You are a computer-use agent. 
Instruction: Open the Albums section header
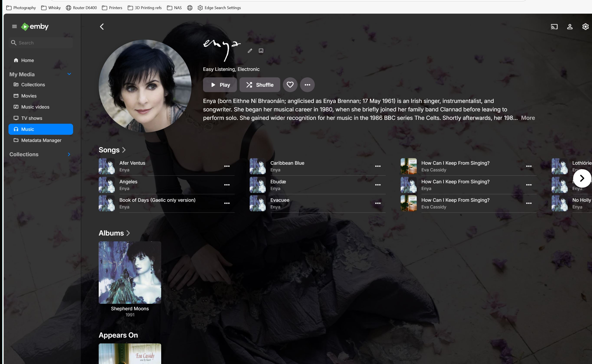[114, 233]
